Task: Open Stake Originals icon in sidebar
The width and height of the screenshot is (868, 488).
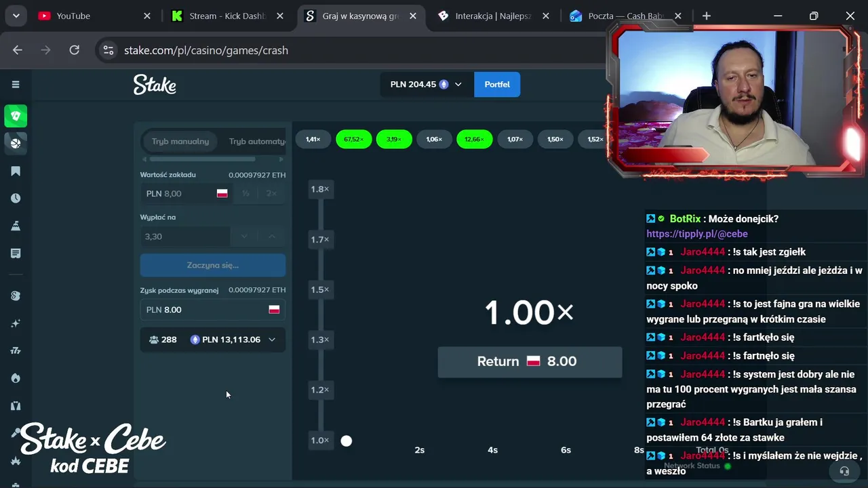Action: [x=16, y=296]
